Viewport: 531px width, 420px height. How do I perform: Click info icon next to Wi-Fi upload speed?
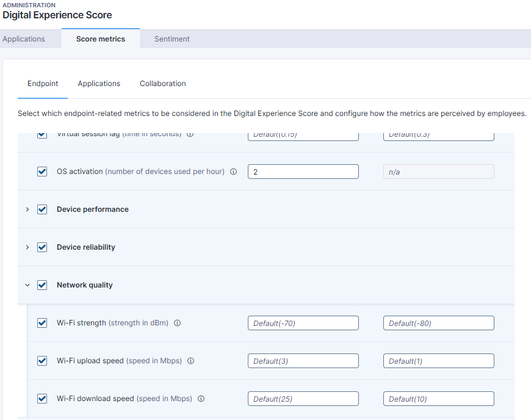point(190,361)
